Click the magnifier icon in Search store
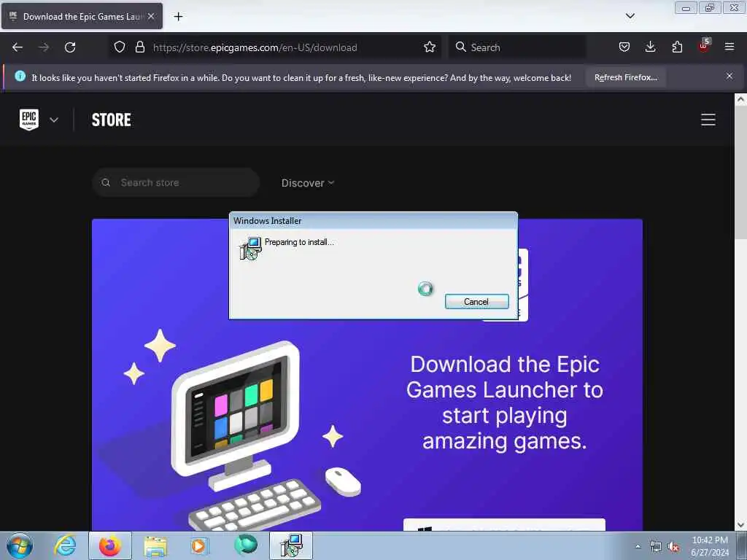Viewport: 747px width, 560px height. [106, 182]
